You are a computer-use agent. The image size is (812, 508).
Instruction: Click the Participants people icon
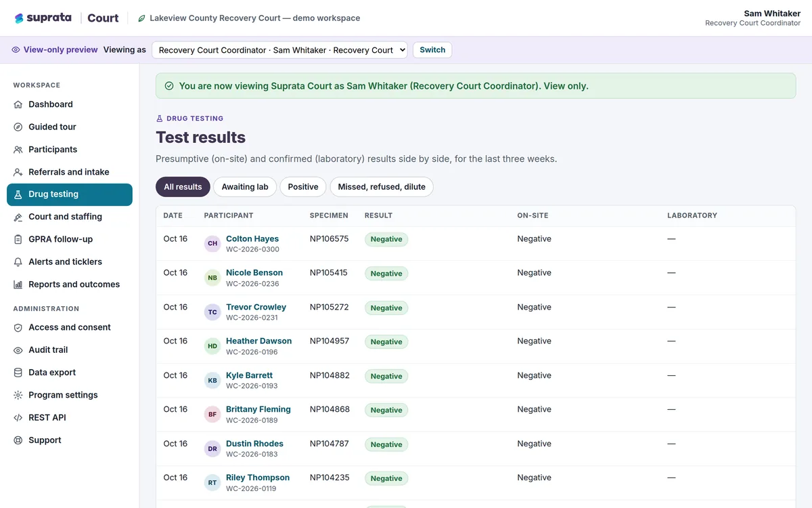pyautogui.click(x=18, y=150)
